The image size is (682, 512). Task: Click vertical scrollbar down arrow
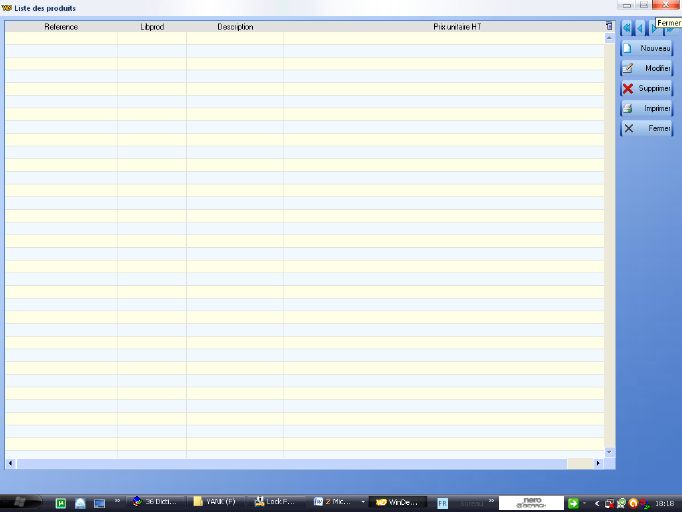pyautogui.click(x=609, y=452)
